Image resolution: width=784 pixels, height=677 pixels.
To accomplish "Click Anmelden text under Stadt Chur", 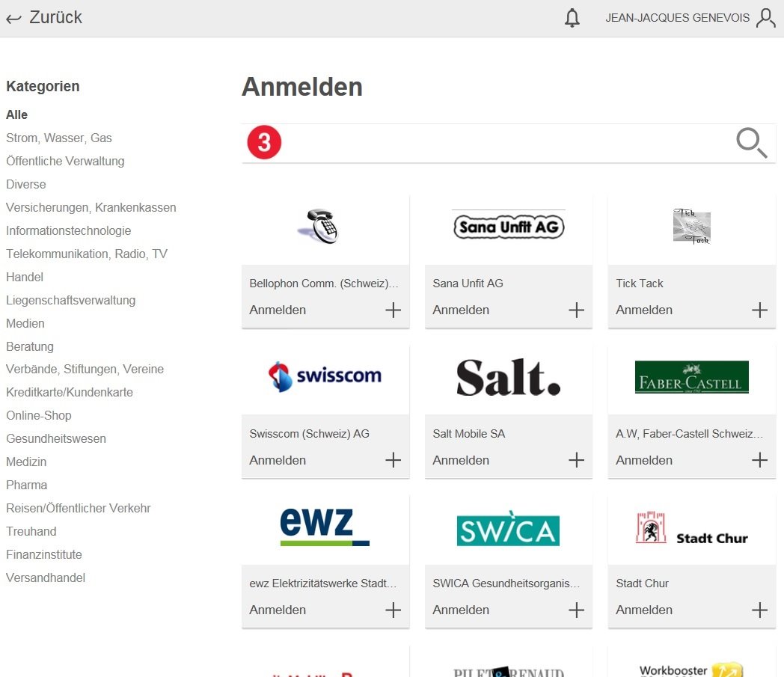I will pos(644,610).
